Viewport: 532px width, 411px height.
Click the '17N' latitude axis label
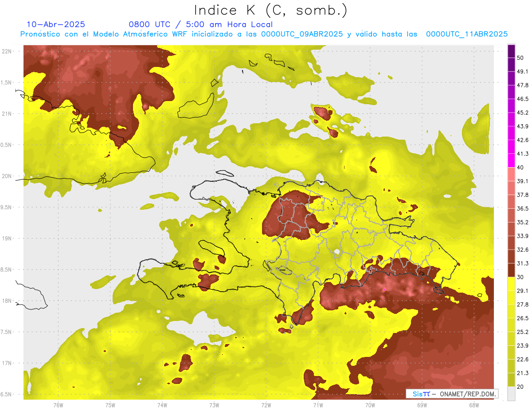[8, 363]
